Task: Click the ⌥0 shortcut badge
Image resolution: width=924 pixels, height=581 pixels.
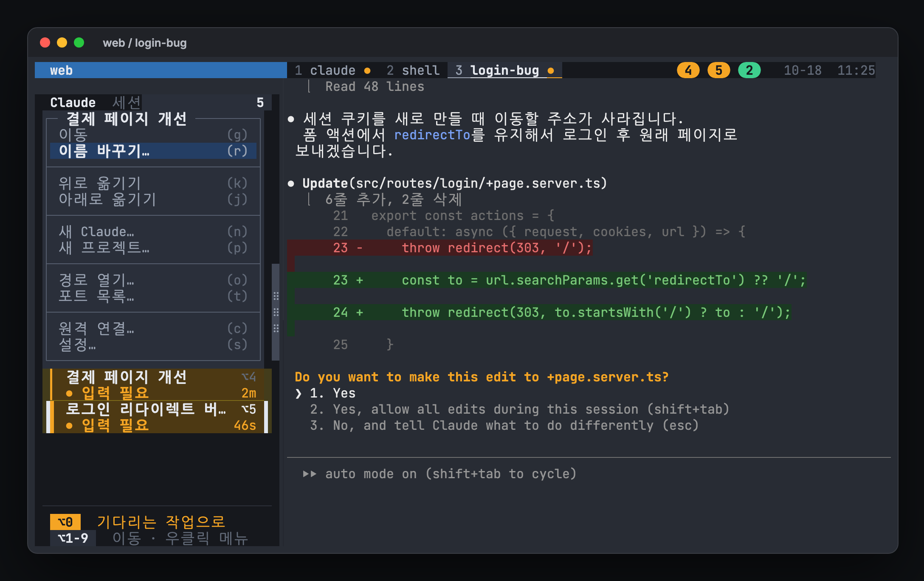Action: point(65,522)
